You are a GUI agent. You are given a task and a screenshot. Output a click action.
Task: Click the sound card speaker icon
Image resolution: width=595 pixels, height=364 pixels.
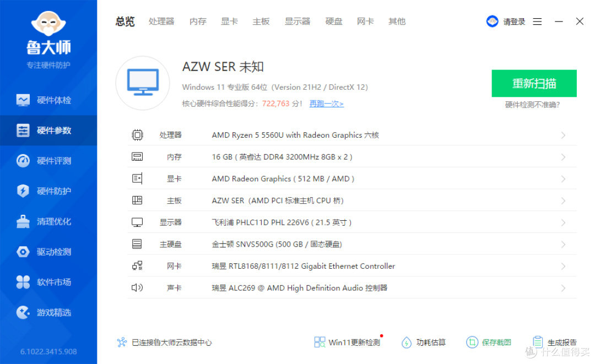(137, 288)
